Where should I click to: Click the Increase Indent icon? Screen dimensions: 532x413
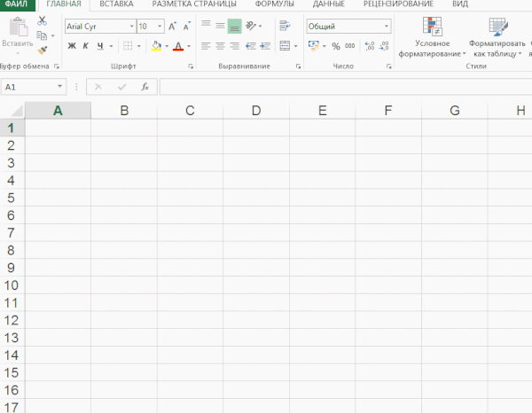[x=265, y=46]
